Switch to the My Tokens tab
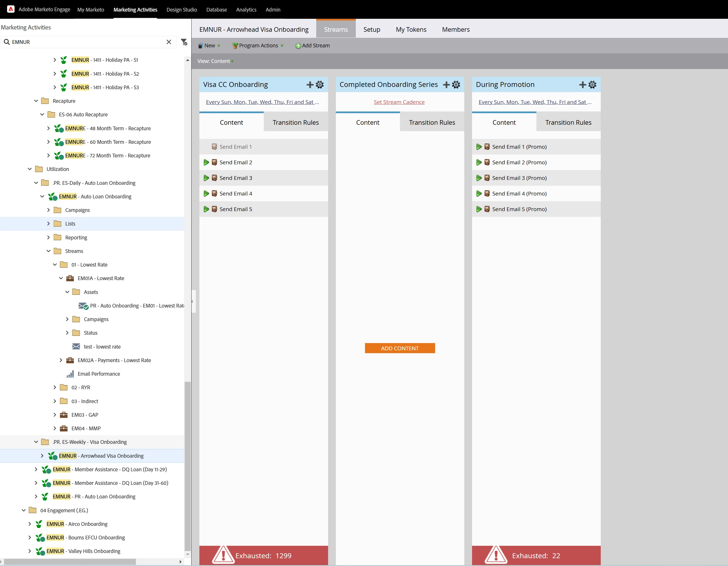The image size is (728, 566). pyautogui.click(x=411, y=29)
